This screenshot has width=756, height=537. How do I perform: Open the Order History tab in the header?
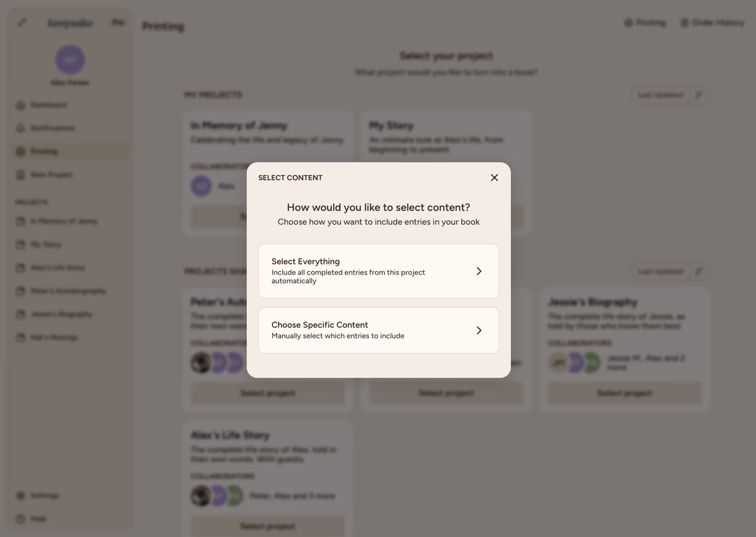(712, 23)
